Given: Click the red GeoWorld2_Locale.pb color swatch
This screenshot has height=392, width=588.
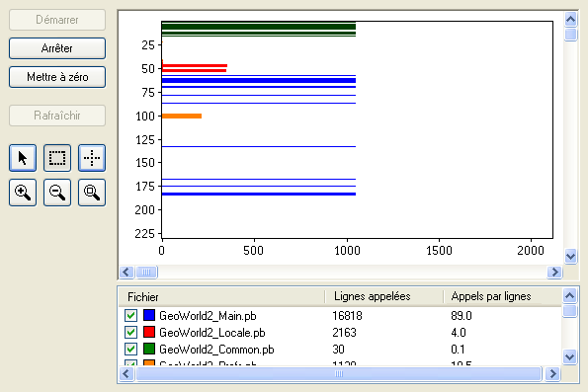Looking at the screenshot, I should (149, 332).
